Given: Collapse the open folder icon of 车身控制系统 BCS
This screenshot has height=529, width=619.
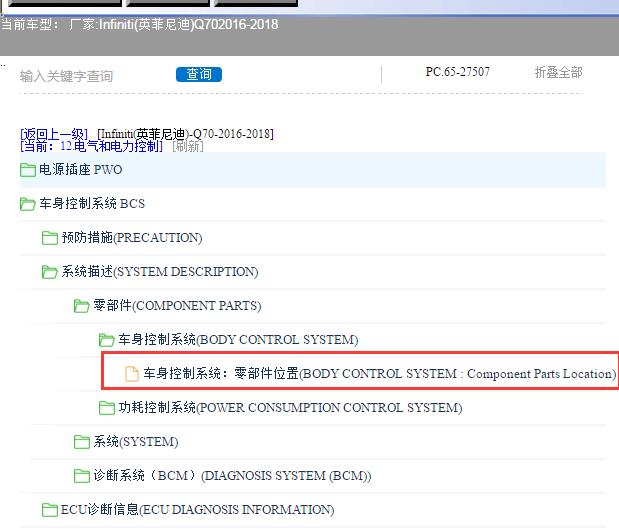Looking at the screenshot, I should tap(28, 204).
